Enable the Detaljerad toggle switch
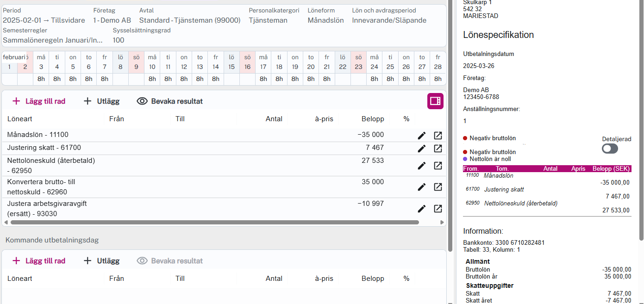The width and height of the screenshot is (644, 304). (610, 149)
